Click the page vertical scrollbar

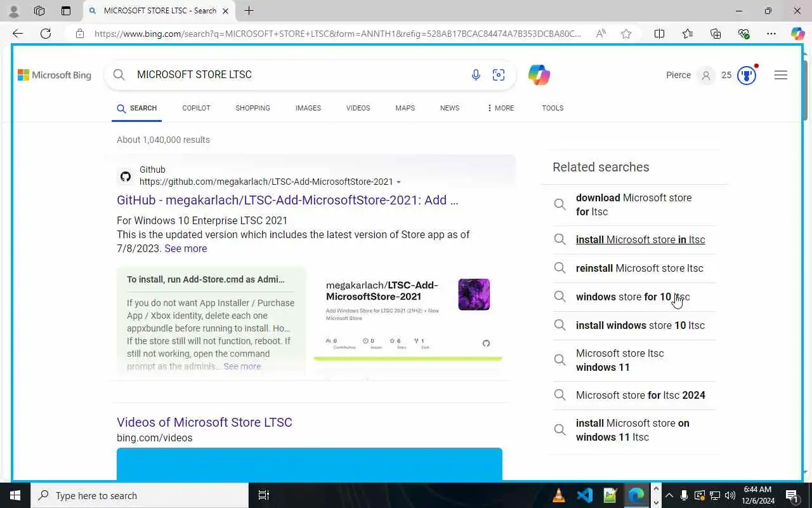(806, 89)
